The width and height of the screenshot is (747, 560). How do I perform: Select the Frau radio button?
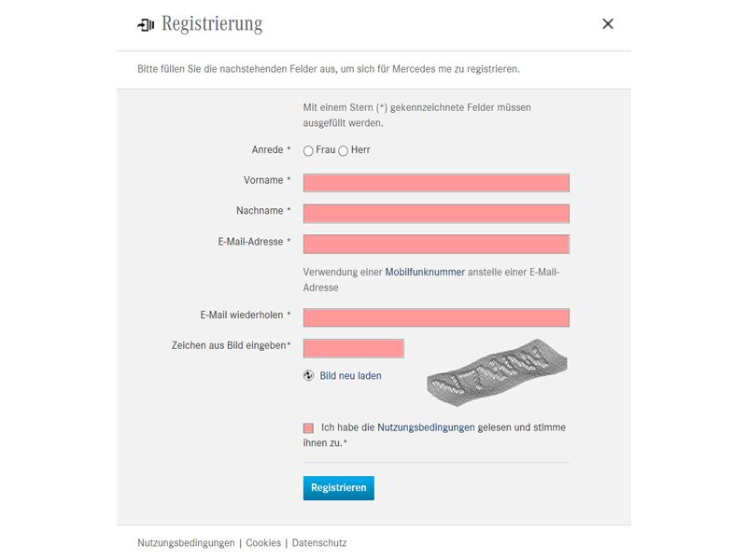point(308,151)
